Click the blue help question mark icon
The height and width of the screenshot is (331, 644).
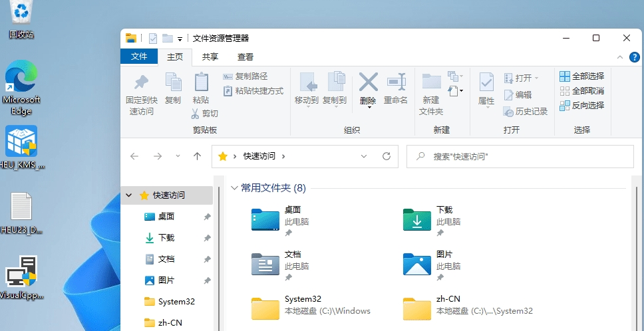click(x=635, y=57)
